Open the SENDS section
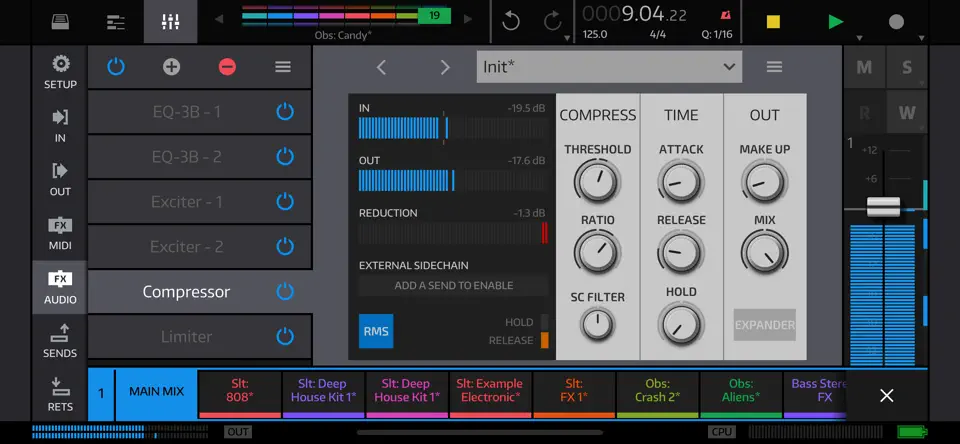The image size is (960, 444). pos(60,341)
